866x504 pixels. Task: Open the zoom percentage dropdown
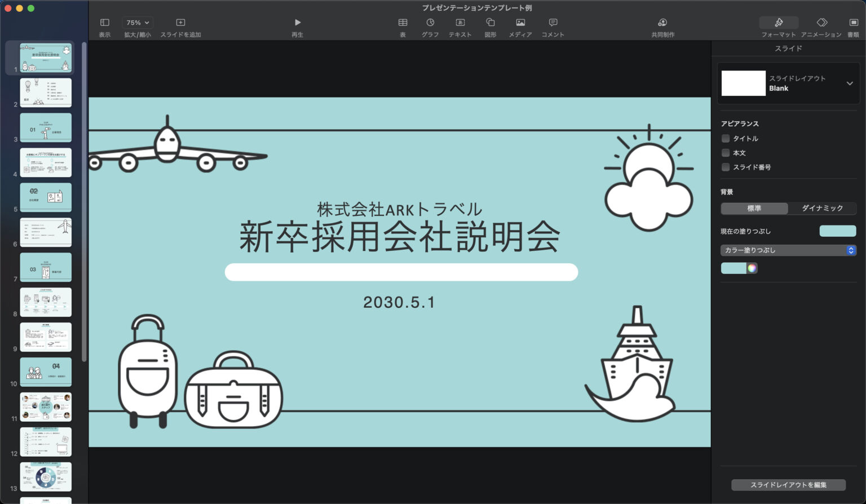(137, 23)
